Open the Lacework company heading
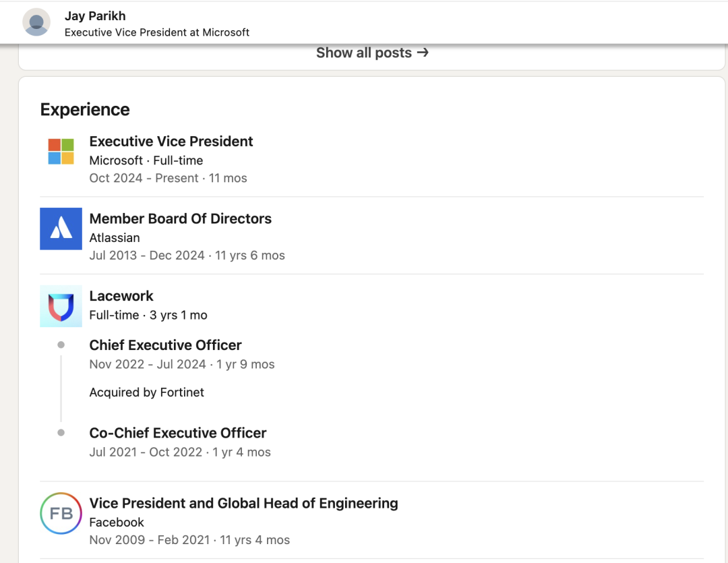The height and width of the screenshot is (563, 728). click(121, 296)
